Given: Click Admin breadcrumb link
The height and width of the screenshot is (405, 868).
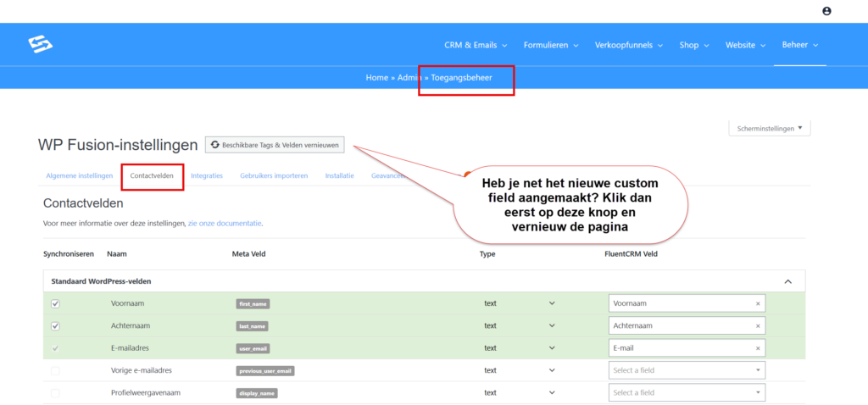Looking at the screenshot, I should click(409, 78).
